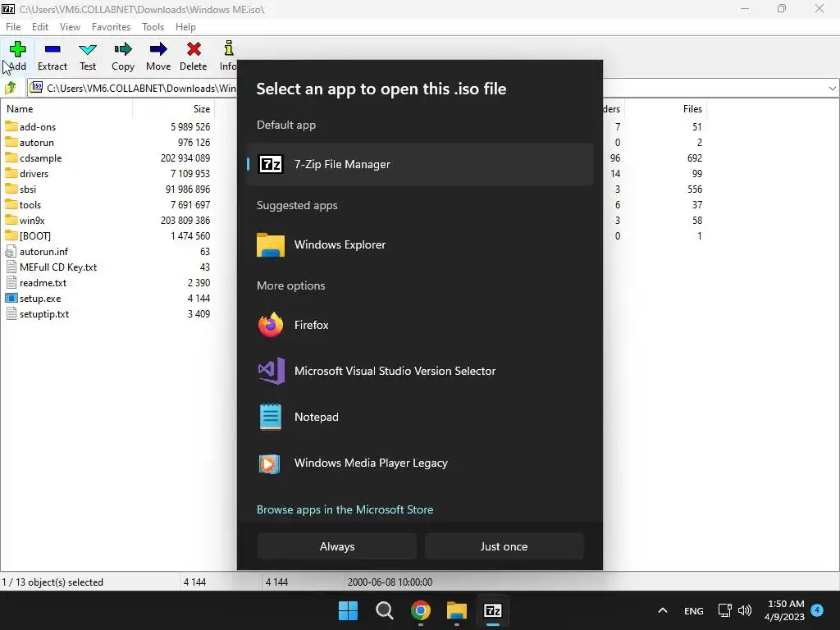Viewport: 840px width, 630px height.
Task: Go up one folder level icon
Action: click(x=11, y=87)
